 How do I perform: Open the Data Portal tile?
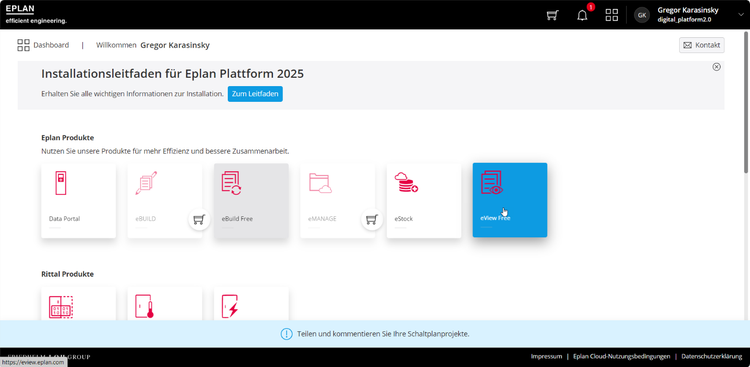pyautogui.click(x=78, y=200)
